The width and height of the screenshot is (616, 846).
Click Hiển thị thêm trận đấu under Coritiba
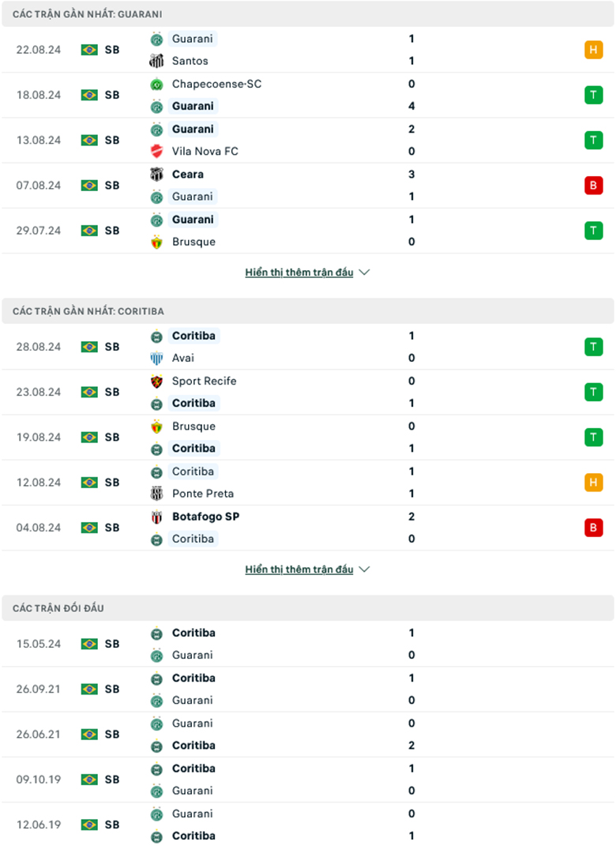tap(300, 569)
